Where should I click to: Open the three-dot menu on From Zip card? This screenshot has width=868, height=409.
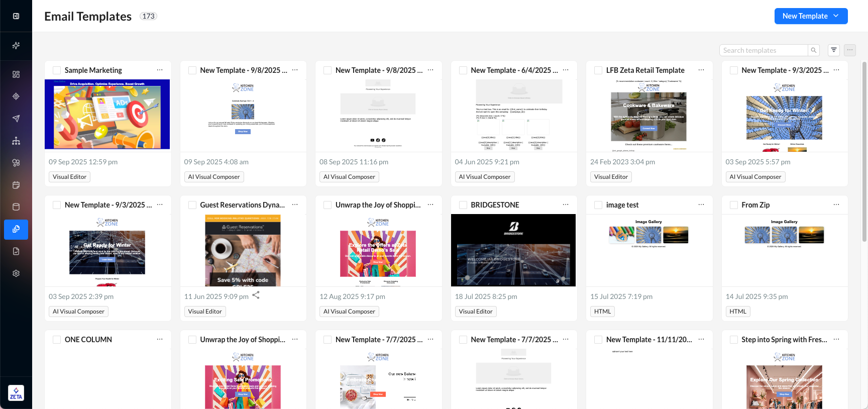836,204
